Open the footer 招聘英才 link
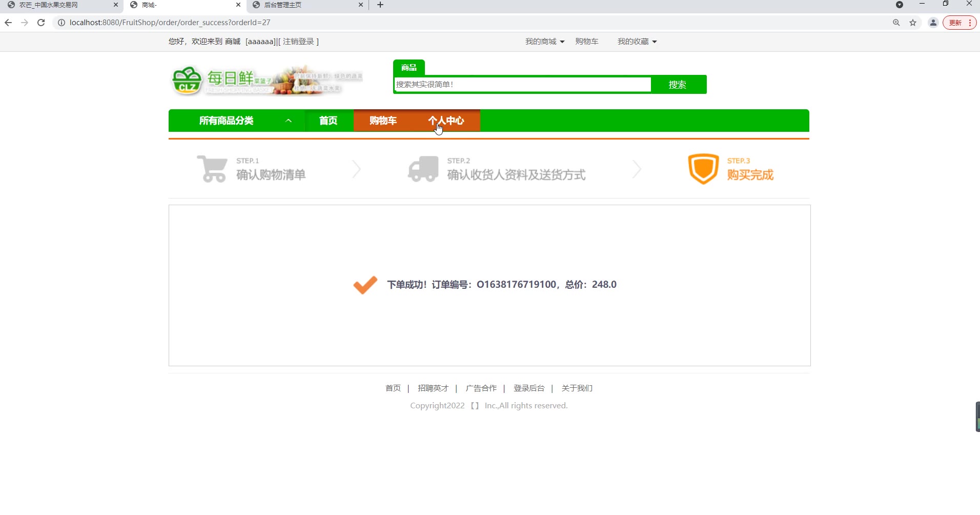Screen dimensions: 980x515 (x=433, y=388)
